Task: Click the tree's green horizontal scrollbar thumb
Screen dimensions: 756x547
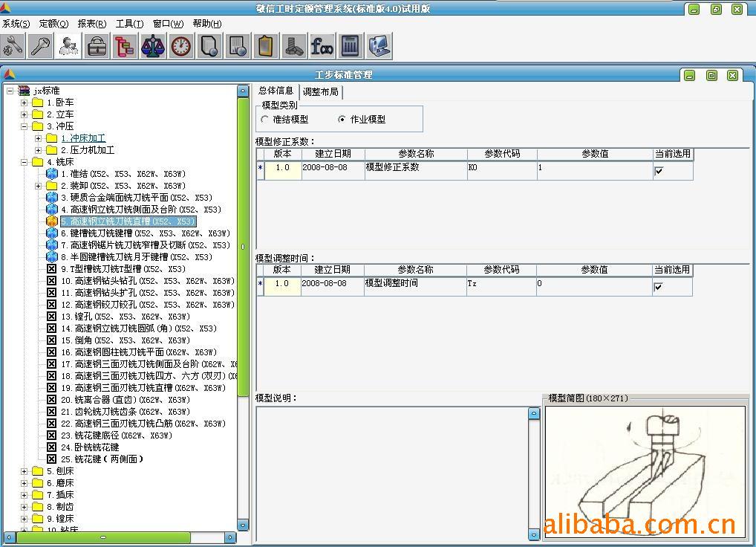Action: click(x=103, y=537)
